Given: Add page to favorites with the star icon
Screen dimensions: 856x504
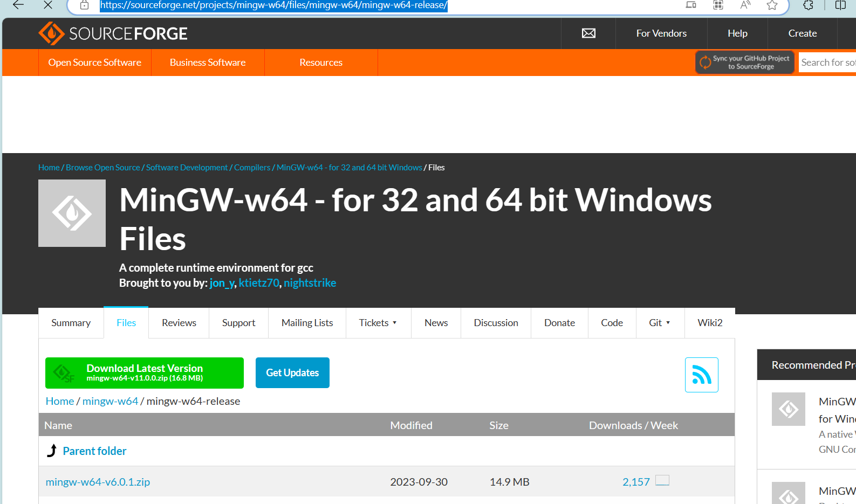Looking at the screenshot, I should [x=772, y=5].
